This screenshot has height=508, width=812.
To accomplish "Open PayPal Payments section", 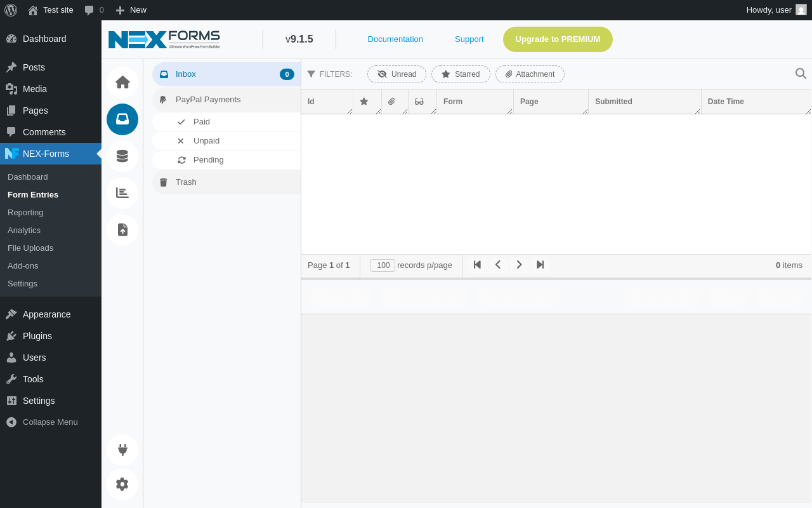I will click(x=226, y=100).
